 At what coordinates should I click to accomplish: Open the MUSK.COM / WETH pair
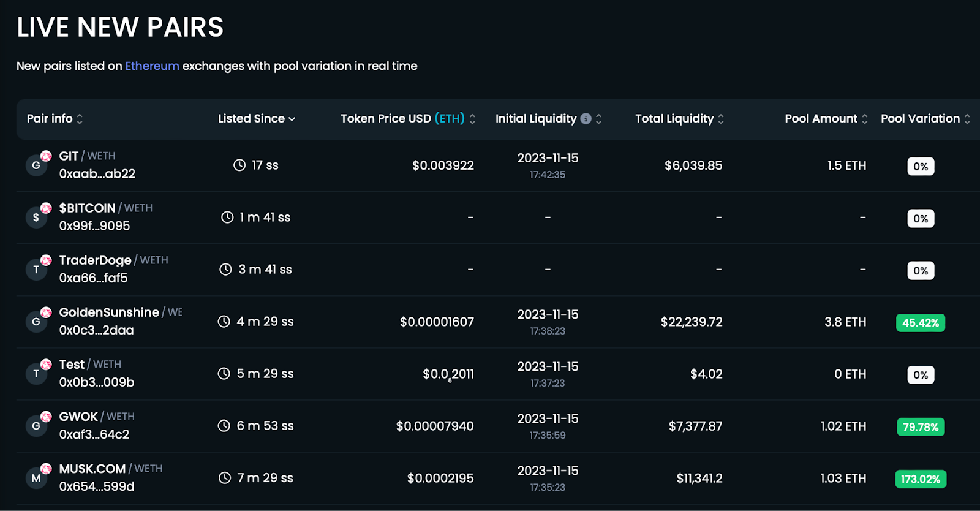(111, 469)
